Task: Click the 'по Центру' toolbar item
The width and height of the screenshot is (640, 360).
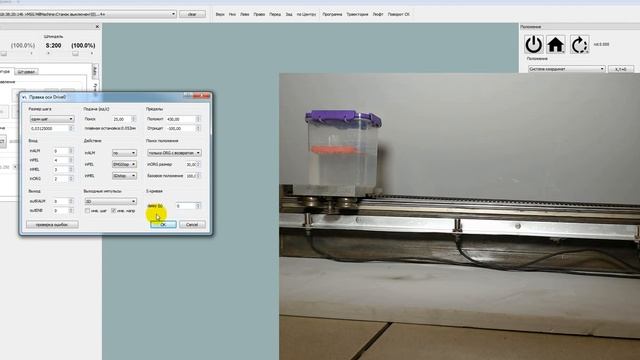Action: (306, 14)
